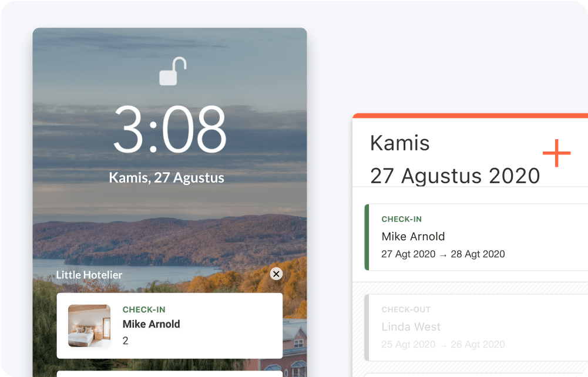Image resolution: width=588 pixels, height=377 pixels.
Task: Tap the unlock padlock icon
Action: coord(173,71)
